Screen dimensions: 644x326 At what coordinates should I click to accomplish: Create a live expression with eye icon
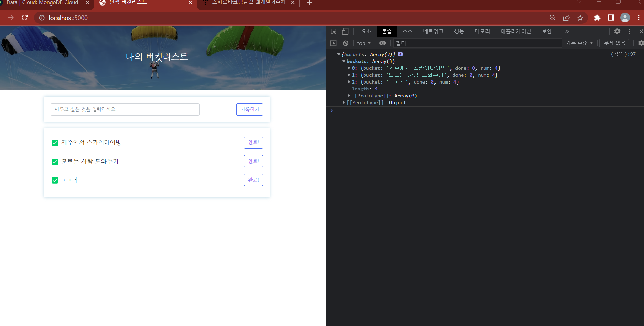point(383,43)
